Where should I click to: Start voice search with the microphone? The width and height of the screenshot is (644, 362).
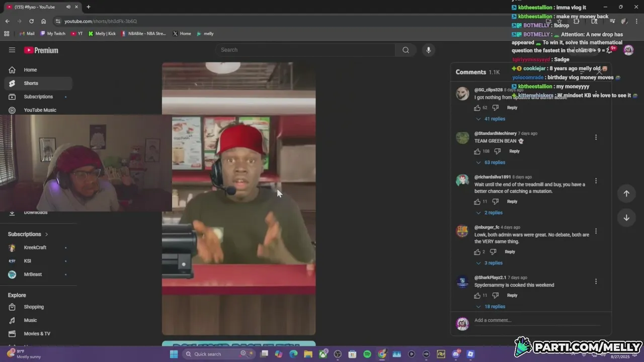tap(428, 50)
